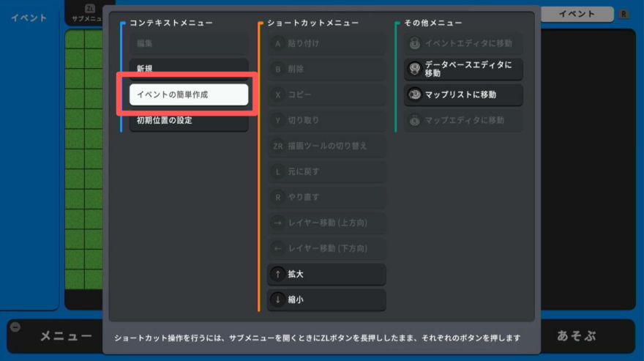Image resolution: width=644 pixels, height=361 pixels.
Task: Click the 描画ツールの切り替え label
Action: (x=327, y=146)
